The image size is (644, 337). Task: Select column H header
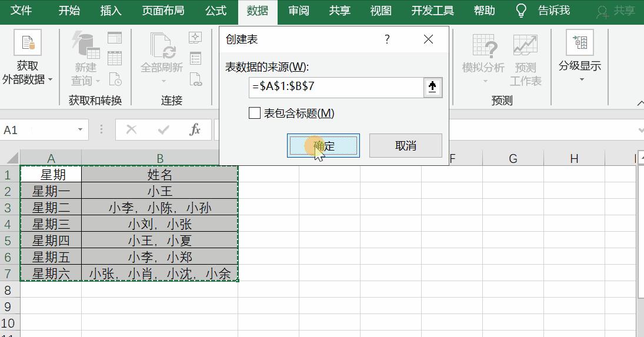coord(574,158)
